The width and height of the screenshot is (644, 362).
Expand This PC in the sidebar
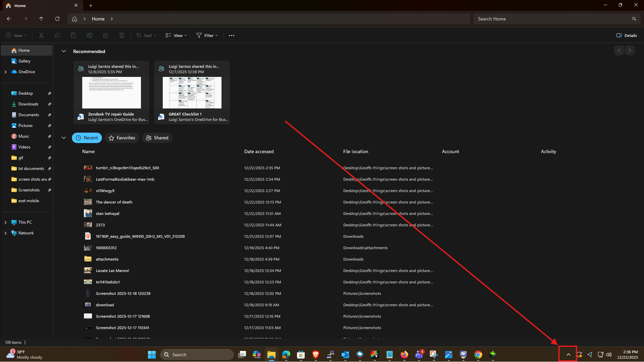5,222
